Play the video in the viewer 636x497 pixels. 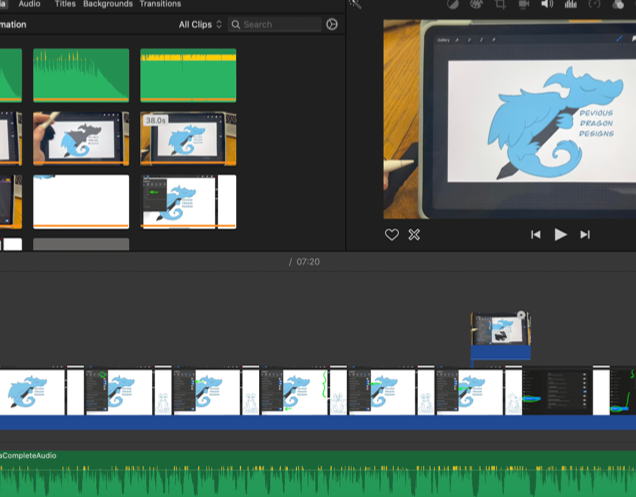coord(560,235)
